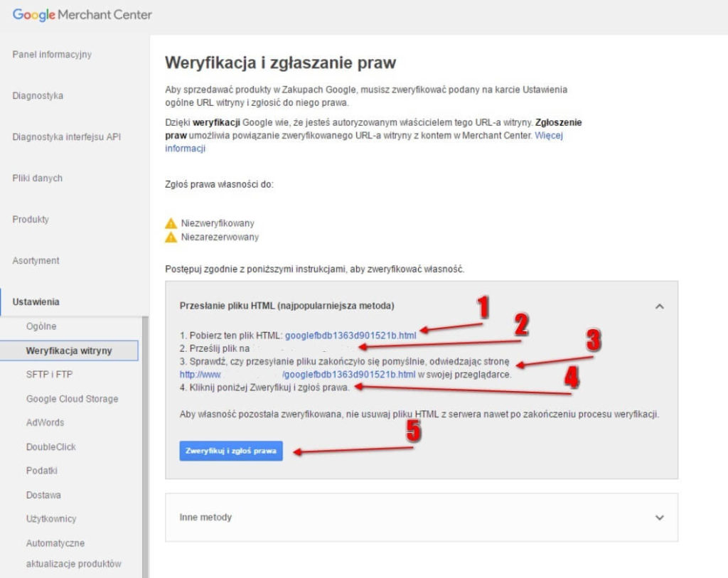Click the warning icon next to Niezarezerwowany
The width and height of the screenshot is (728, 578).
[171, 237]
